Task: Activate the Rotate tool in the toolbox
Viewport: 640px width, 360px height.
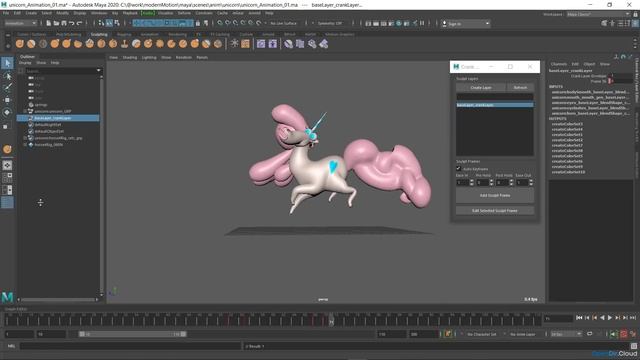Action: click(7, 112)
